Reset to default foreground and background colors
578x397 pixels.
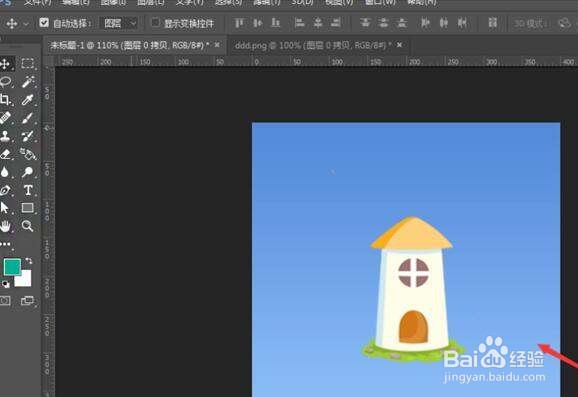click(6, 284)
